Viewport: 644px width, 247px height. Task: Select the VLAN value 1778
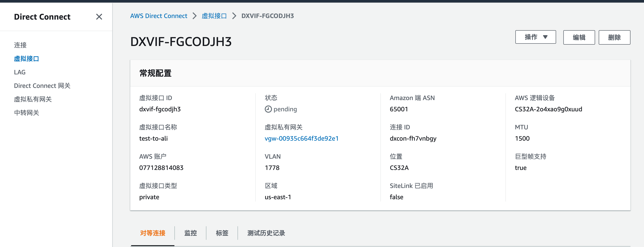click(272, 167)
